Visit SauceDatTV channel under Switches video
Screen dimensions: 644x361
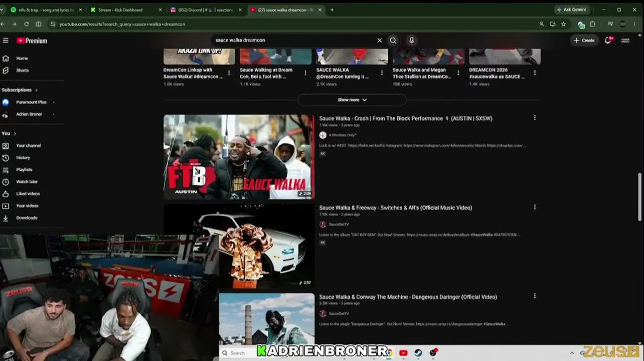point(339,225)
